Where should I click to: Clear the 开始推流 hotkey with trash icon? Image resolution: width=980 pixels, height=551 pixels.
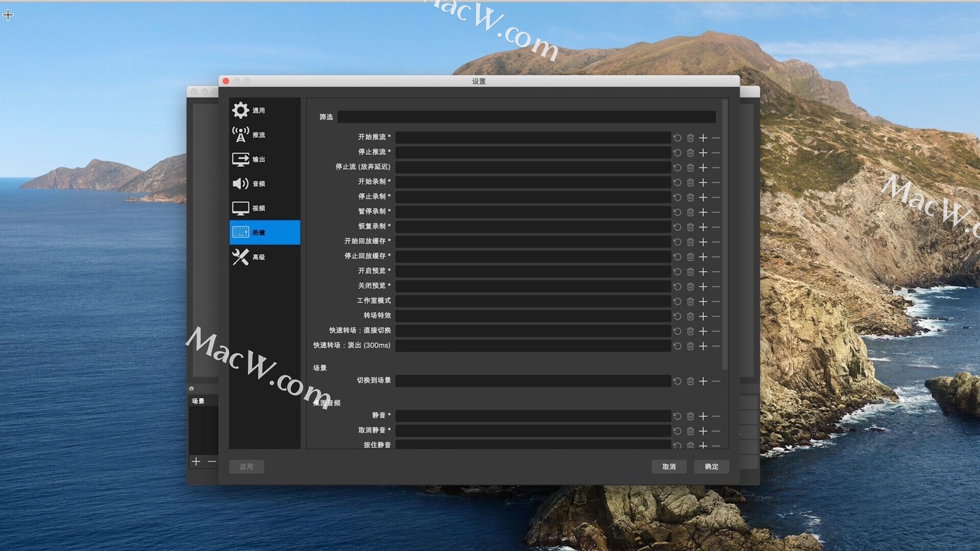pyautogui.click(x=690, y=138)
